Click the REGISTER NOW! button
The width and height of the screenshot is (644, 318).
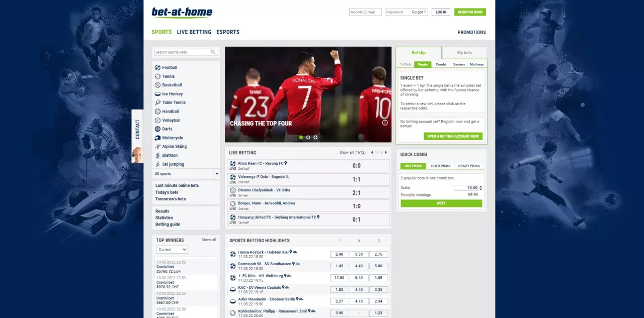click(470, 12)
